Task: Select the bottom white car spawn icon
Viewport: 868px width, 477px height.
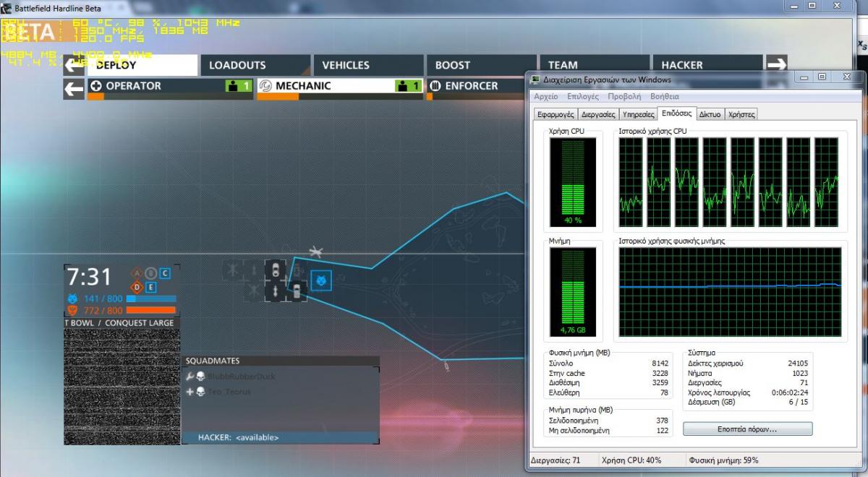Action: (x=296, y=291)
